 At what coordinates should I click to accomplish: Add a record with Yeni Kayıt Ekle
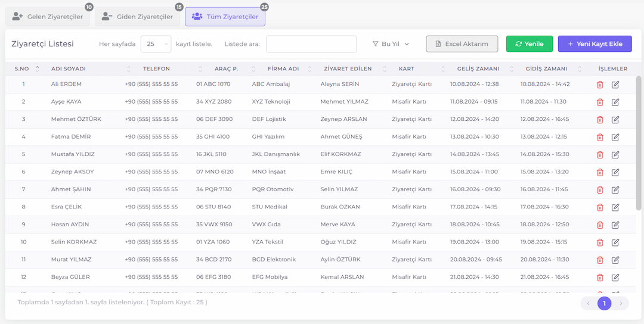(x=595, y=44)
